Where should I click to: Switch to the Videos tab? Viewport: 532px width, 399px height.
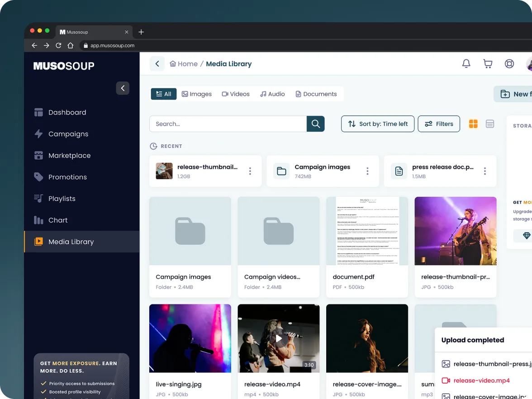(236, 94)
